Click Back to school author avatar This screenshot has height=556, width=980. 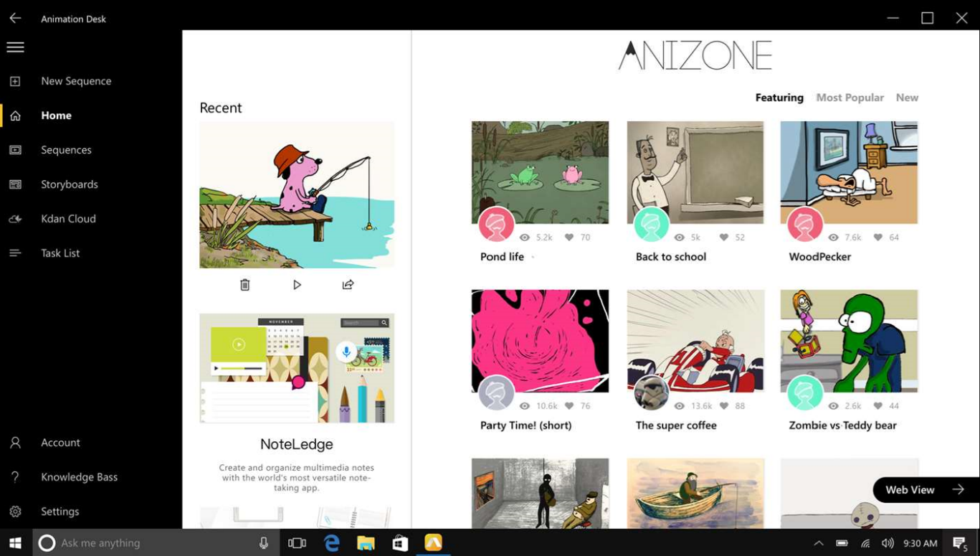[651, 224]
